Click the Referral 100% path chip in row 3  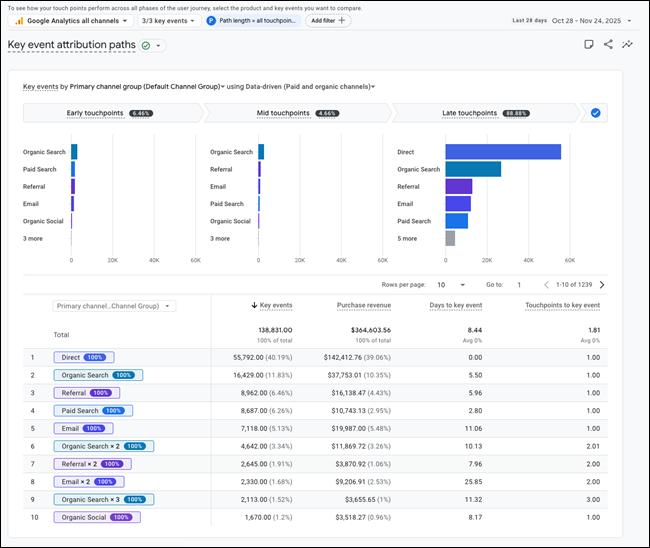87,393
